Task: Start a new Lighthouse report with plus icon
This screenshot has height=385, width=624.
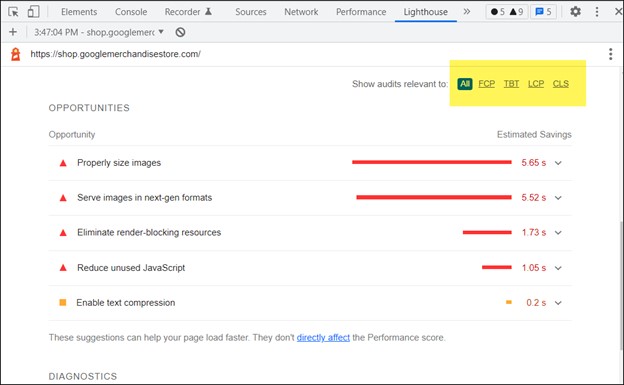Action: [13, 32]
